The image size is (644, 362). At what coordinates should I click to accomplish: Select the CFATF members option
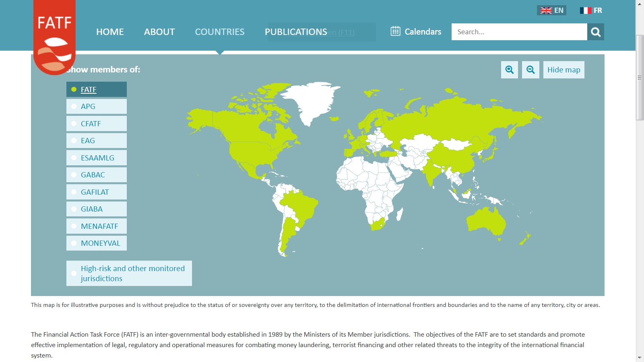pyautogui.click(x=97, y=123)
